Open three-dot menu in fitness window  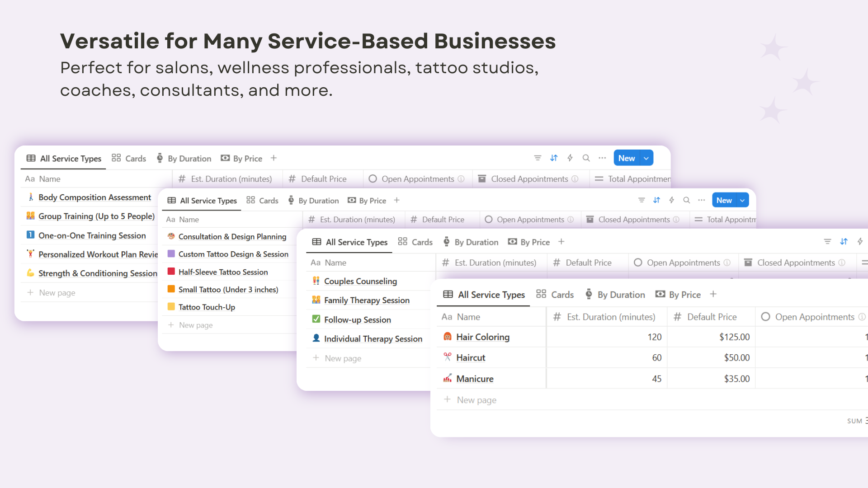point(602,158)
